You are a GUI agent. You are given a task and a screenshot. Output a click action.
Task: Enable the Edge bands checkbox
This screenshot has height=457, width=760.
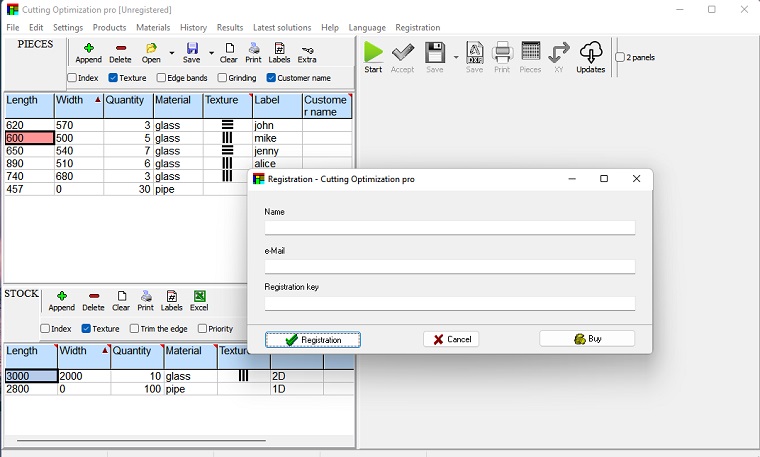162,78
